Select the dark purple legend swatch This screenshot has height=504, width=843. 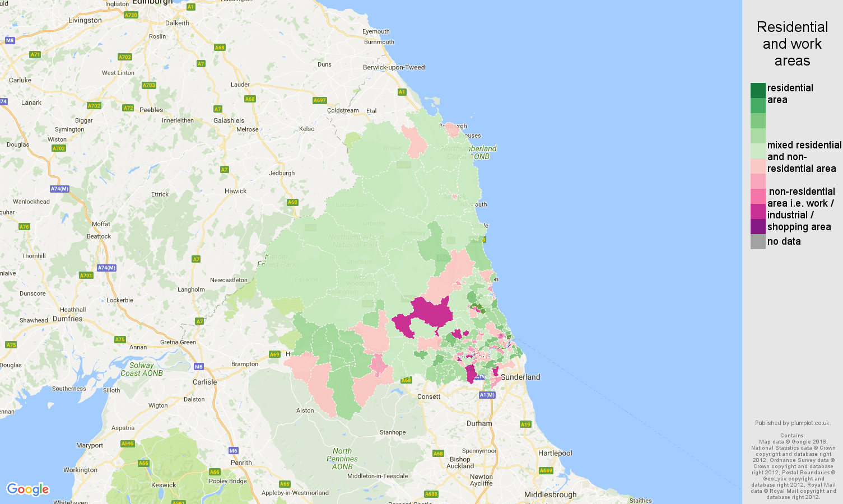758,226
